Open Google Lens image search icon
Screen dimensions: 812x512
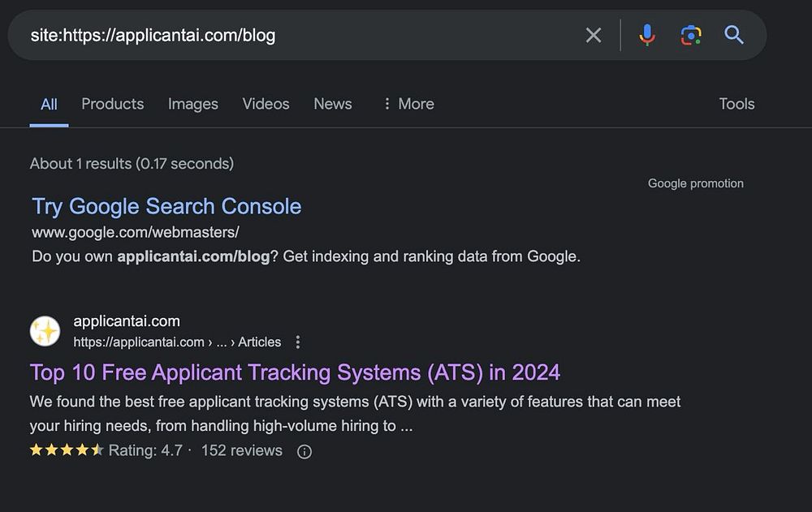pos(691,35)
